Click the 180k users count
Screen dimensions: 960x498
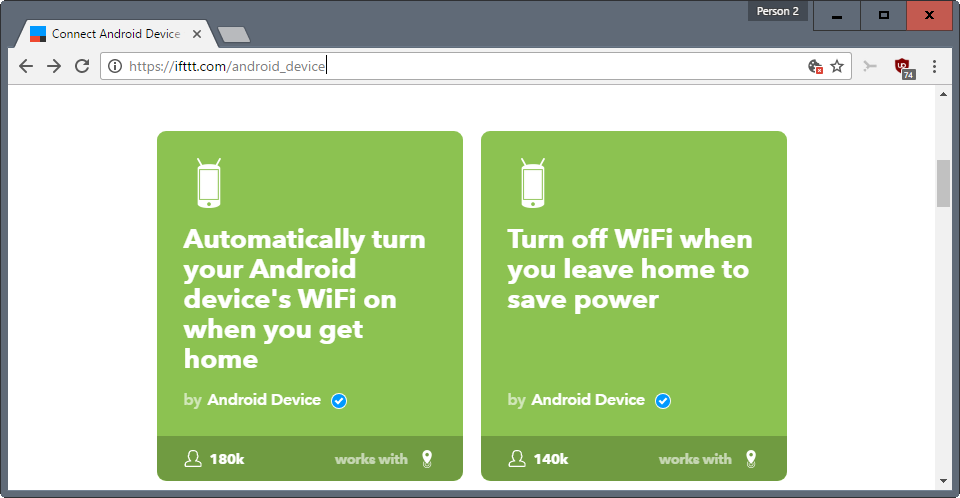click(227, 459)
